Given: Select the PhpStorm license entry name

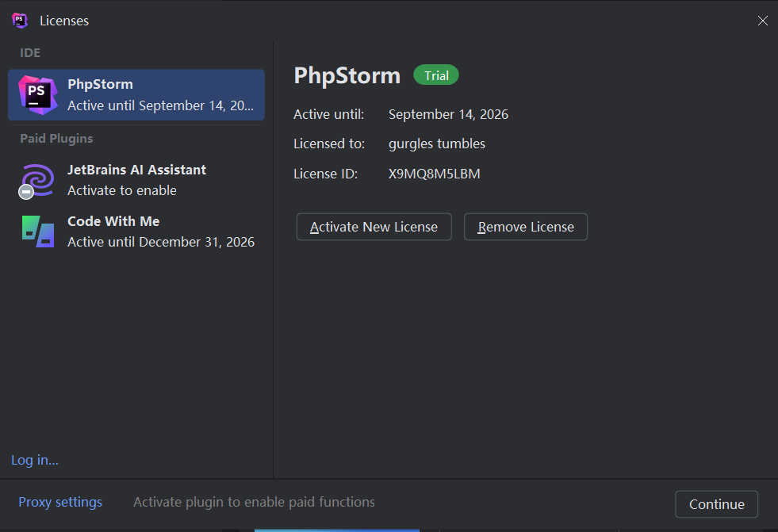Looking at the screenshot, I should (x=100, y=84).
